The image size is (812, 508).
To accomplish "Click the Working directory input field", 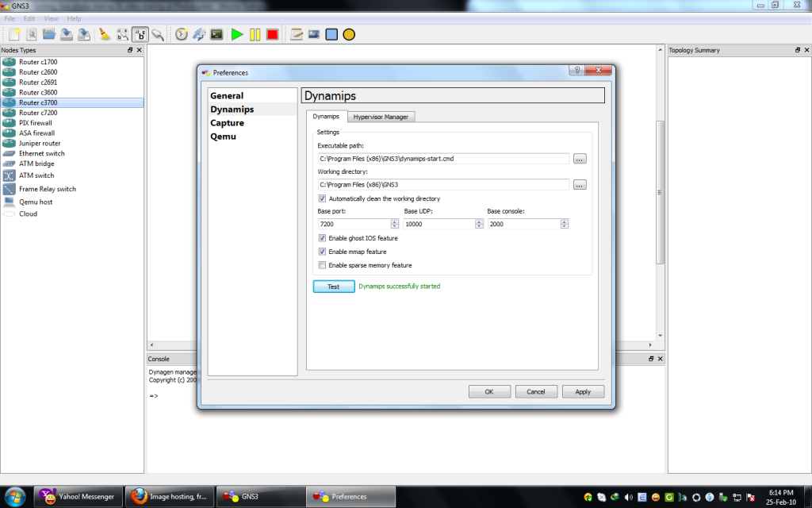I will (443, 184).
